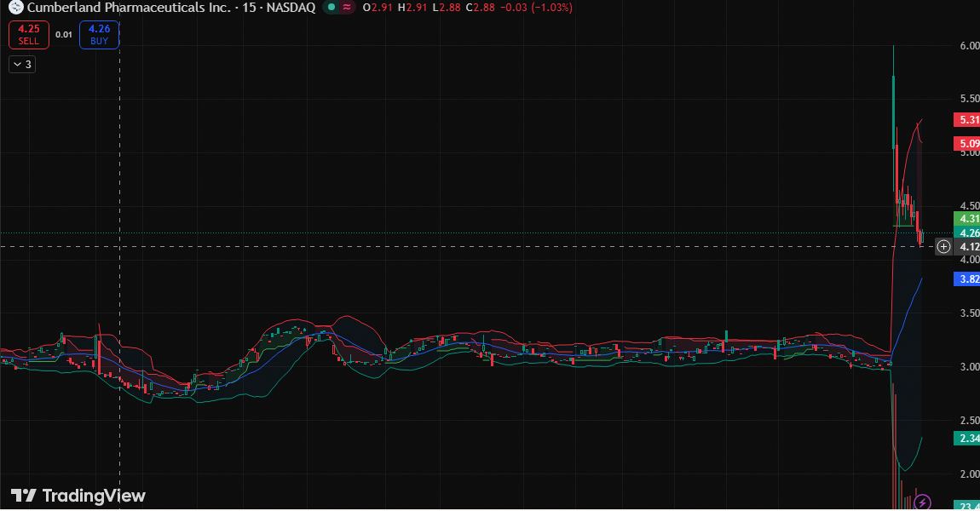Select the blue moving average price label 3.82
Viewport: 980px width, 511px height.
(x=966, y=278)
